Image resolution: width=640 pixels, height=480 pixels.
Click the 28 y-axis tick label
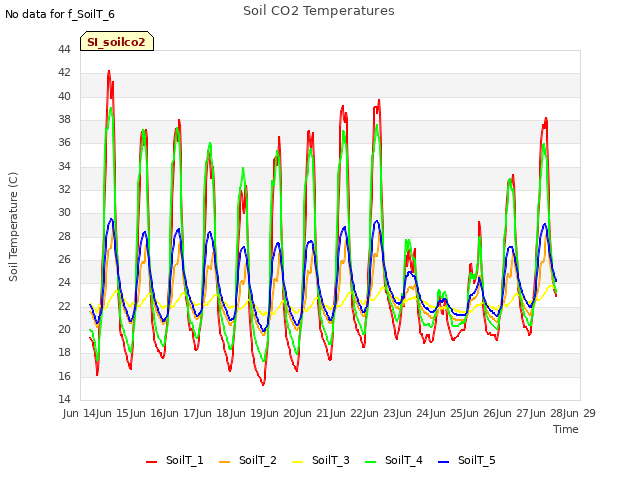(64, 236)
